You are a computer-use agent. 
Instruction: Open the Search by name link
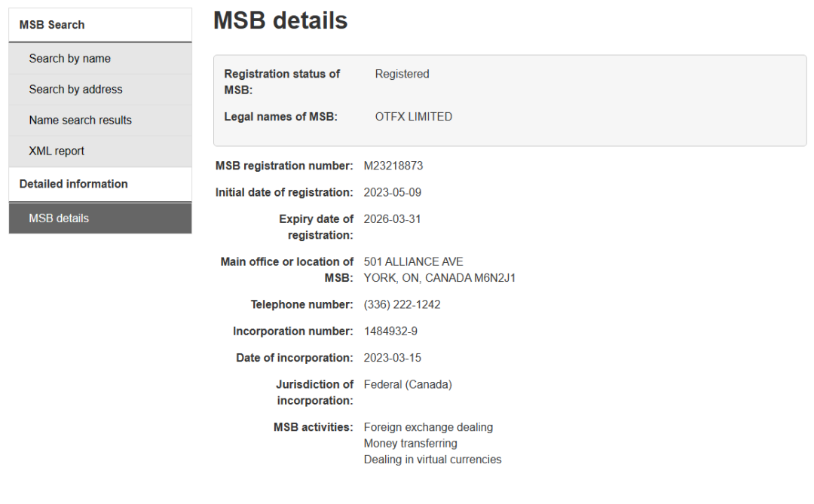point(70,59)
